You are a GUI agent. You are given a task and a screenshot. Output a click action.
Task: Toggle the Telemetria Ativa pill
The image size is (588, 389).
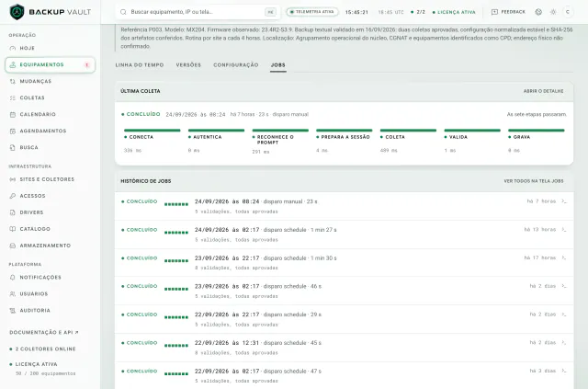312,12
